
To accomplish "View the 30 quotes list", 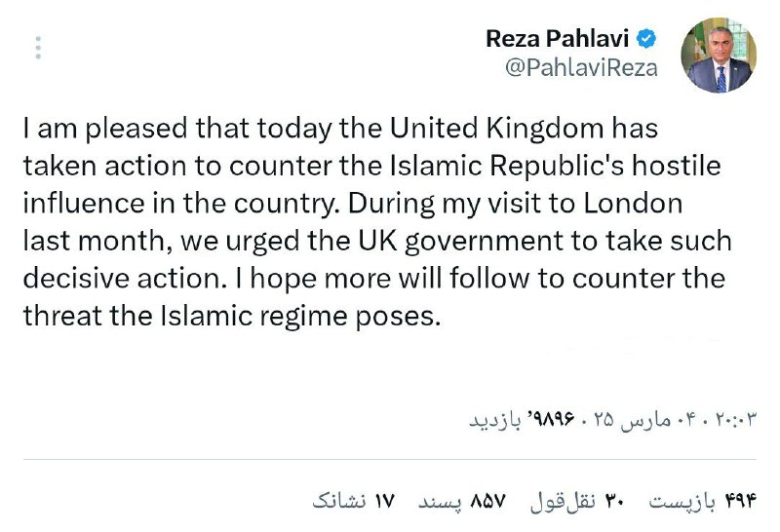I will click(577, 501).
